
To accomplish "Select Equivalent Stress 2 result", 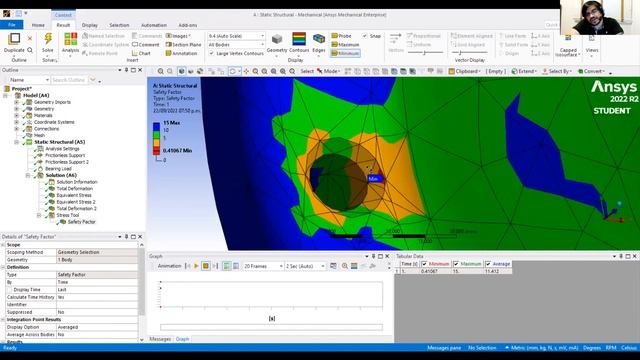I will 76,202.
